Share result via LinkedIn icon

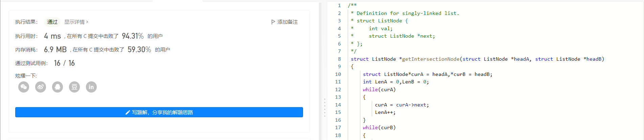click(91, 87)
